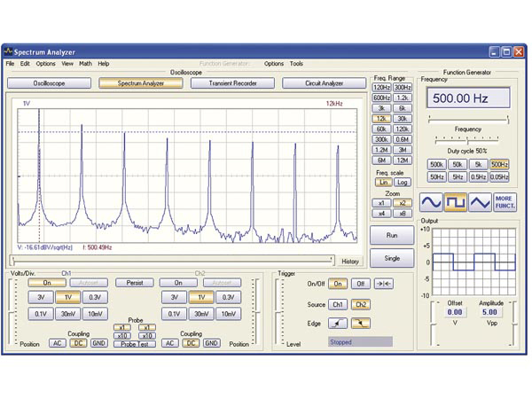Set zoom to x4
532x399 pixels.
point(381,214)
